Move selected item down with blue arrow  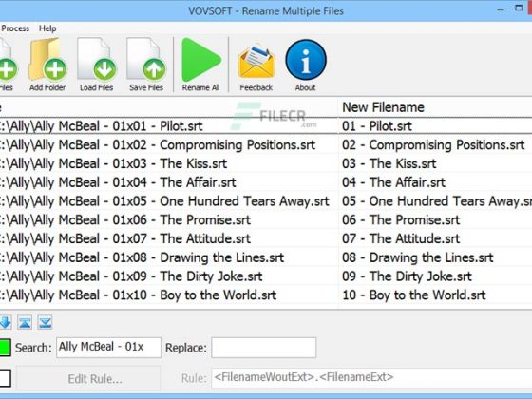pos(6,322)
